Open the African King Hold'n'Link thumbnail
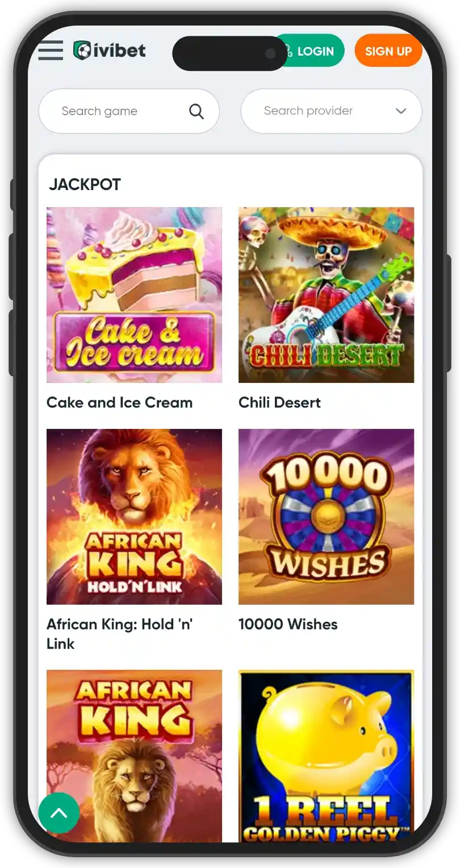Screen dimensions: 460x868 (x=134, y=517)
